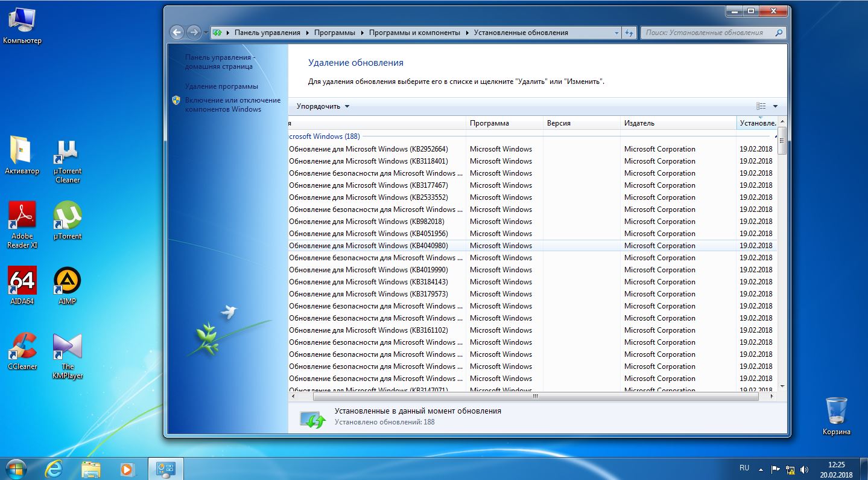Select the update row KB982018
The width and height of the screenshot is (868, 480).
point(533,222)
